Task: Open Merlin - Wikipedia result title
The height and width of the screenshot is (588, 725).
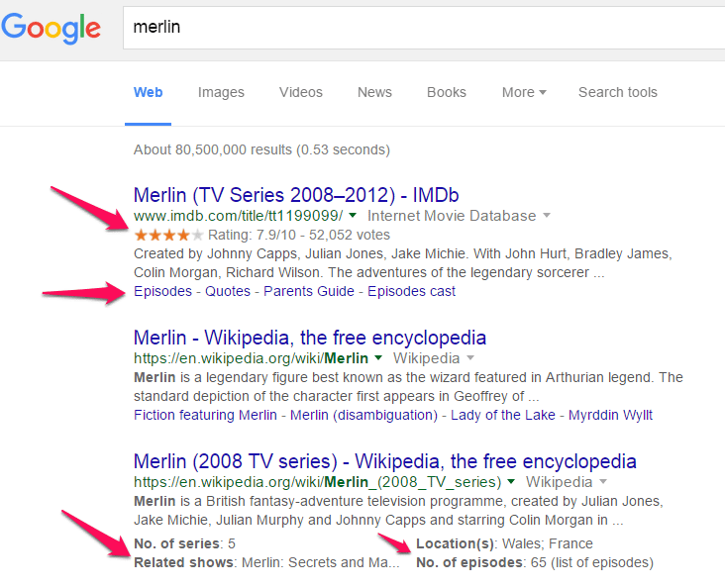Action: pos(310,338)
